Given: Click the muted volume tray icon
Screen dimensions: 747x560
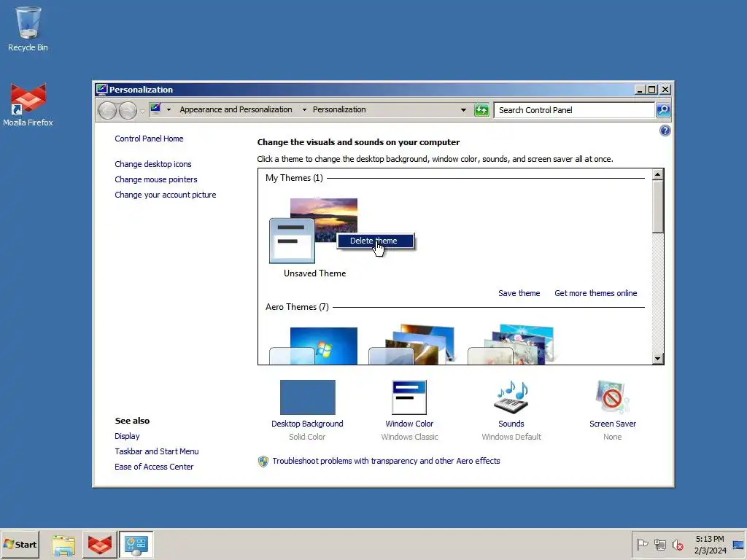Looking at the screenshot, I should click(677, 544).
